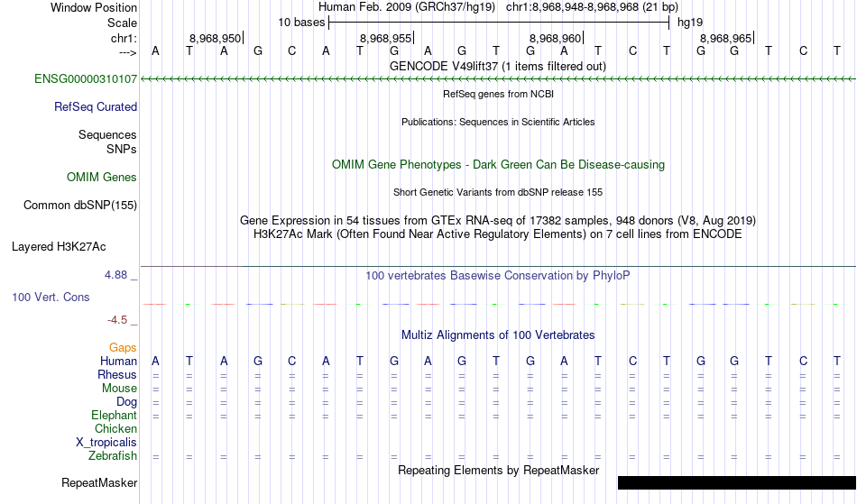Open RefSeq Curated track settings

click(x=95, y=107)
